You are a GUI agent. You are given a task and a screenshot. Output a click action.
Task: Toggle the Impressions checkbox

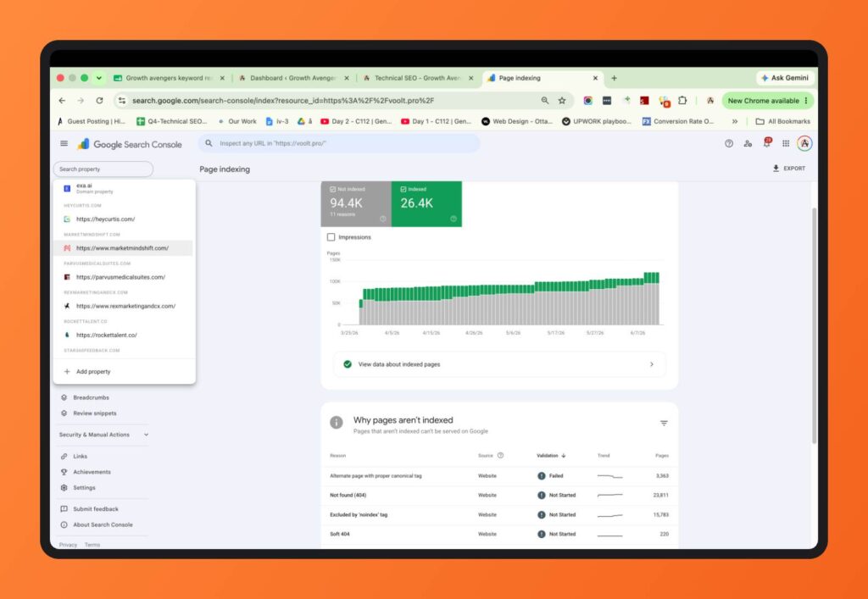331,237
